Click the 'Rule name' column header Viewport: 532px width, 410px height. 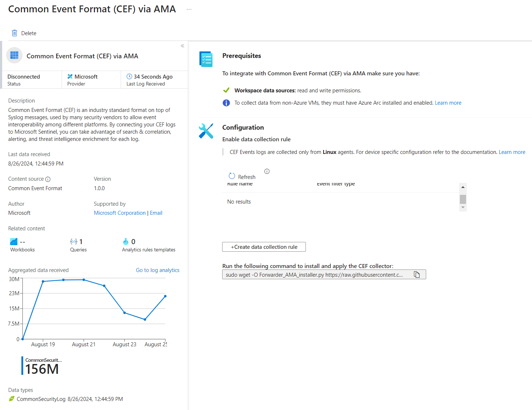point(240,184)
